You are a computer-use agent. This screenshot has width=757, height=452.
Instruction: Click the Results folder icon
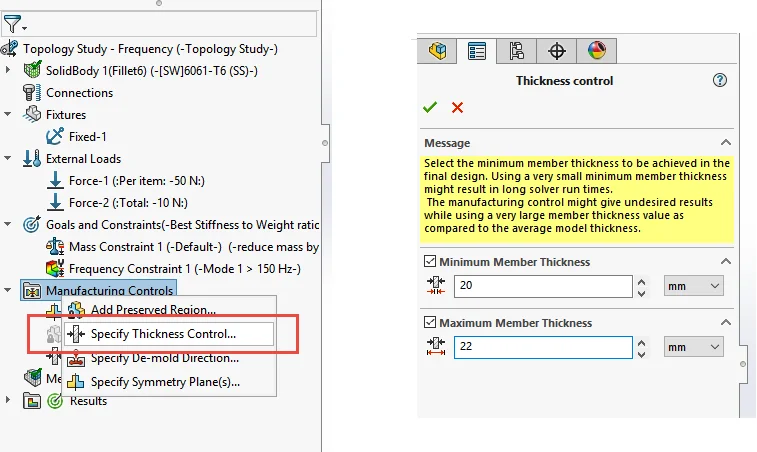pyautogui.click(x=32, y=401)
